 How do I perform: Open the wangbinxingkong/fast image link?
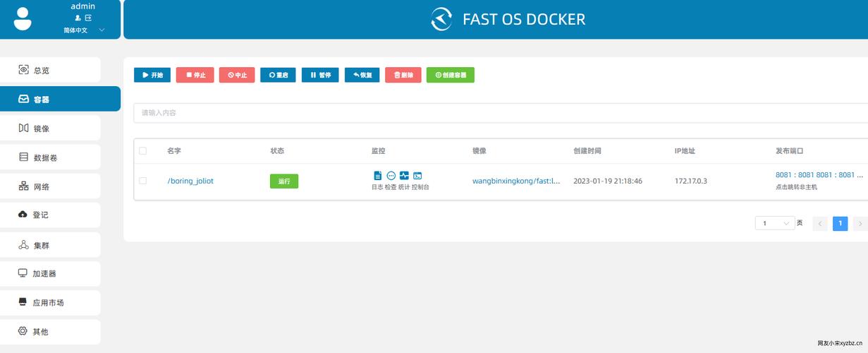pyautogui.click(x=516, y=181)
